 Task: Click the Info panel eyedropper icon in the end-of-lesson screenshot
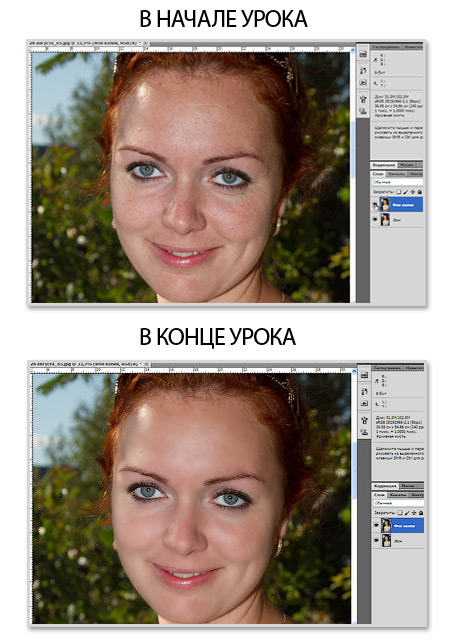pos(376,381)
